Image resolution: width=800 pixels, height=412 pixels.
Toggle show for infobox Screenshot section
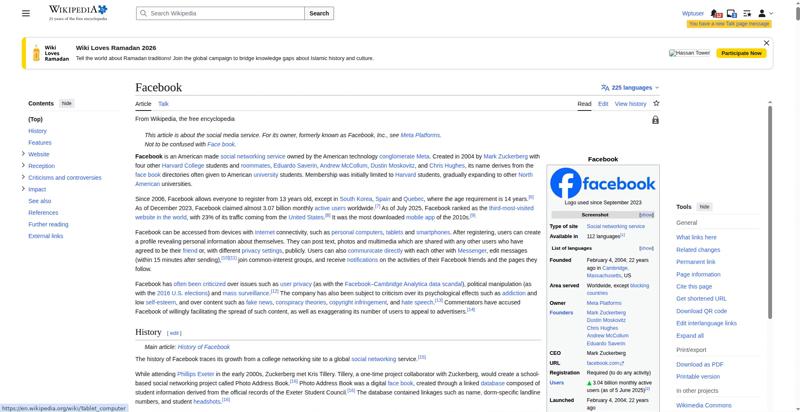[646, 214]
